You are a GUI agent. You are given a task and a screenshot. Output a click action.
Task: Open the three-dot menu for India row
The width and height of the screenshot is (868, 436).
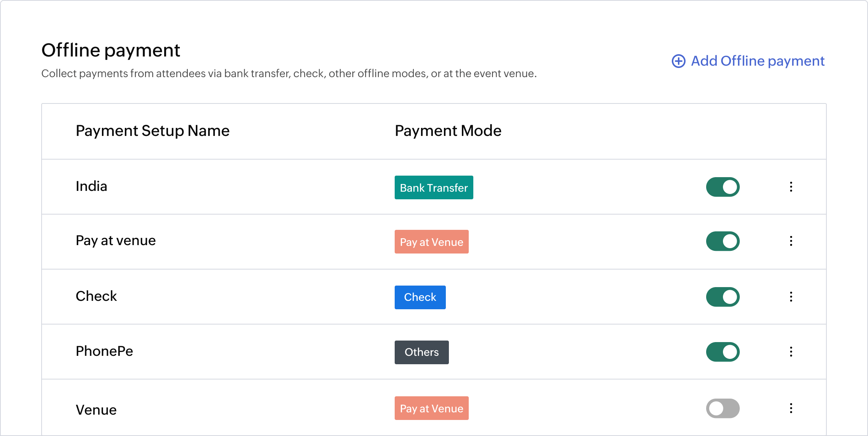(791, 187)
